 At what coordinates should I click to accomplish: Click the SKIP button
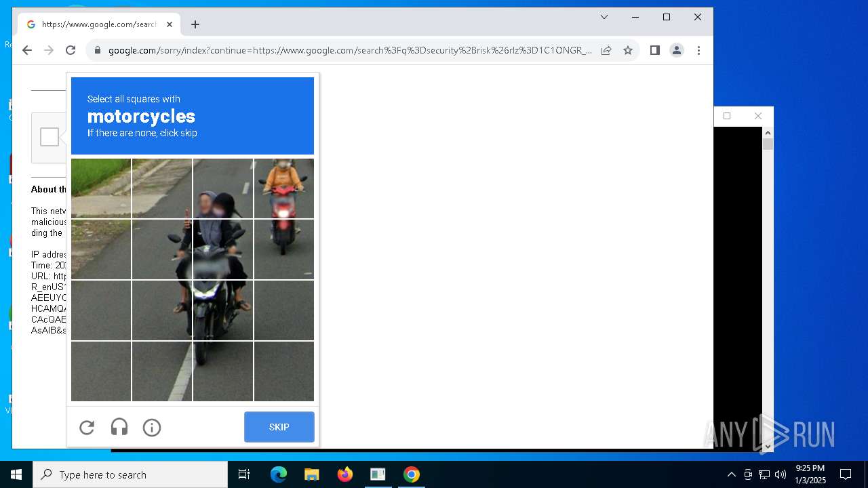click(279, 427)
